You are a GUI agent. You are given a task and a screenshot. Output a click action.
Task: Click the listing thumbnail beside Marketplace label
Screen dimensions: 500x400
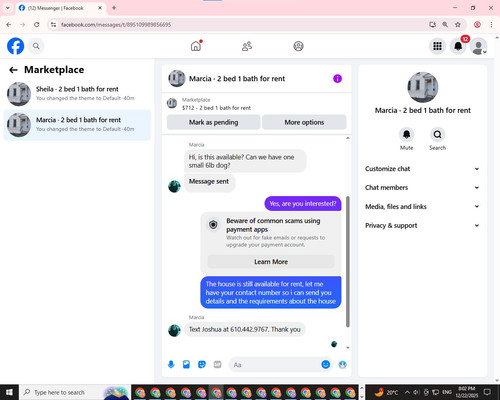click(172, 103)
